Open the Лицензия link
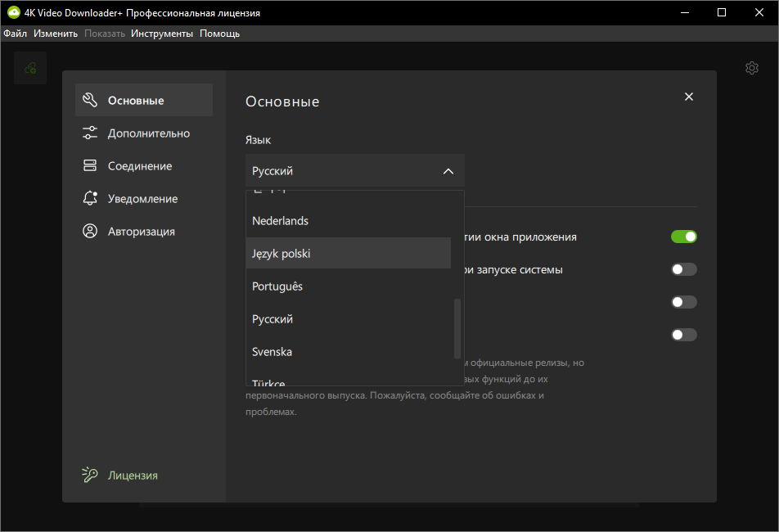The height and width of the screenshot is (532, 779). pyautogui.click(x=133, y=476)
